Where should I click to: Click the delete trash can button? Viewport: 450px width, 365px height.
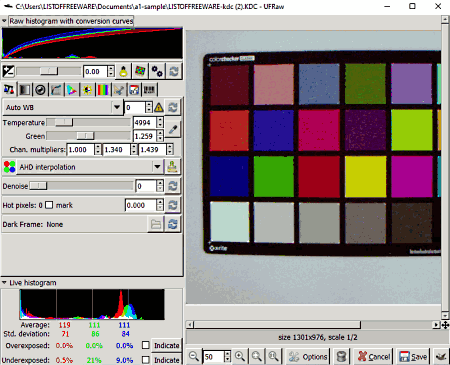[341, 357]
